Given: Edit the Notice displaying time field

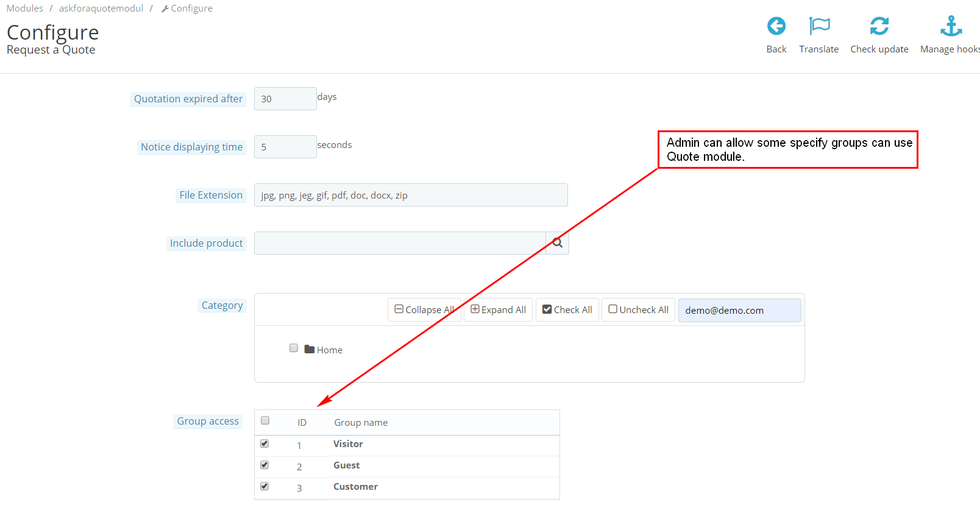Looking at the screenshot, I should (285, 147).
